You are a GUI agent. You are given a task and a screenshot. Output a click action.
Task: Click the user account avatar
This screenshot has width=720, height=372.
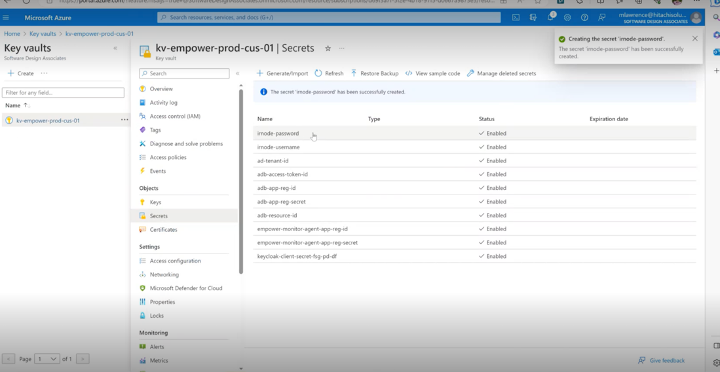(x=696, y=18)
